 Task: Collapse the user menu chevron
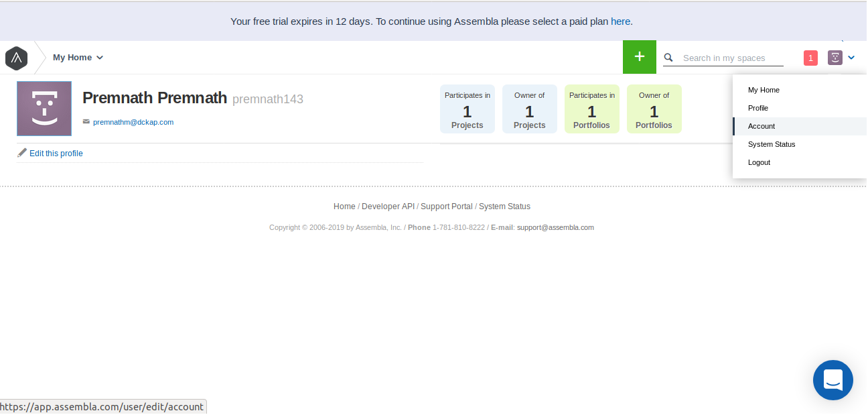(851, 58)
